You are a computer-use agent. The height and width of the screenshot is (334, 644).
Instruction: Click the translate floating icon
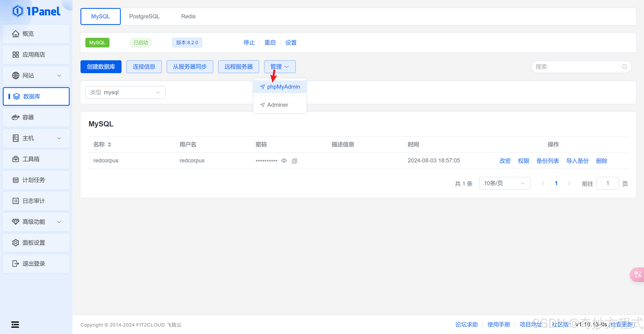coord(637,275)
